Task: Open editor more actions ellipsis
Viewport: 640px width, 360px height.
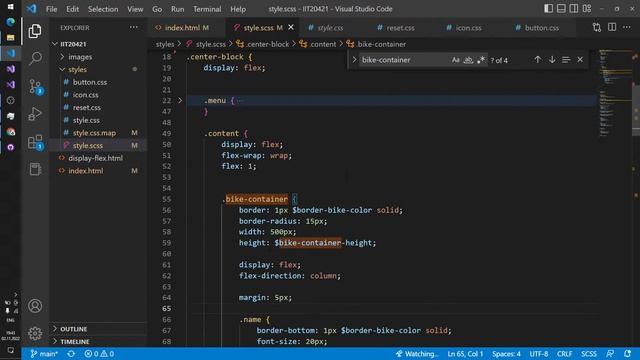Action: coord(627,27)
